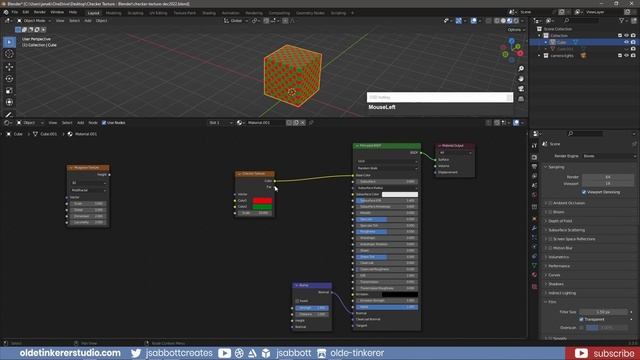Open the Twitter icon in banner

136,353
